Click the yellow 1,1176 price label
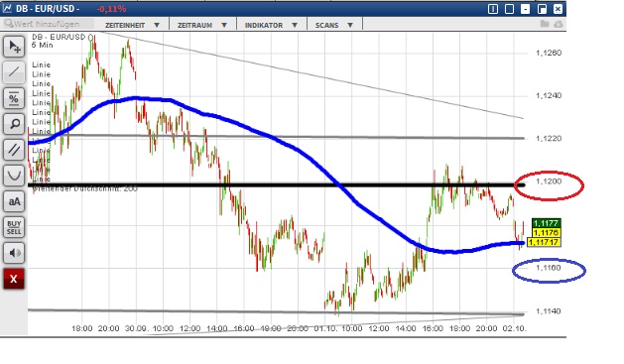This screenshot has width=624, height=364. pyautogui.click(x=547, y=233)
